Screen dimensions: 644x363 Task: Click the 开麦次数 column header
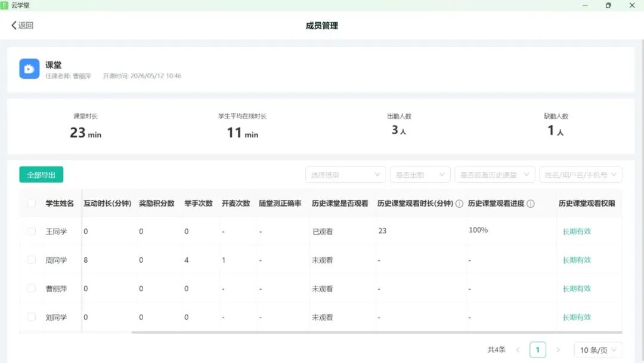click(x=236, y=203)
